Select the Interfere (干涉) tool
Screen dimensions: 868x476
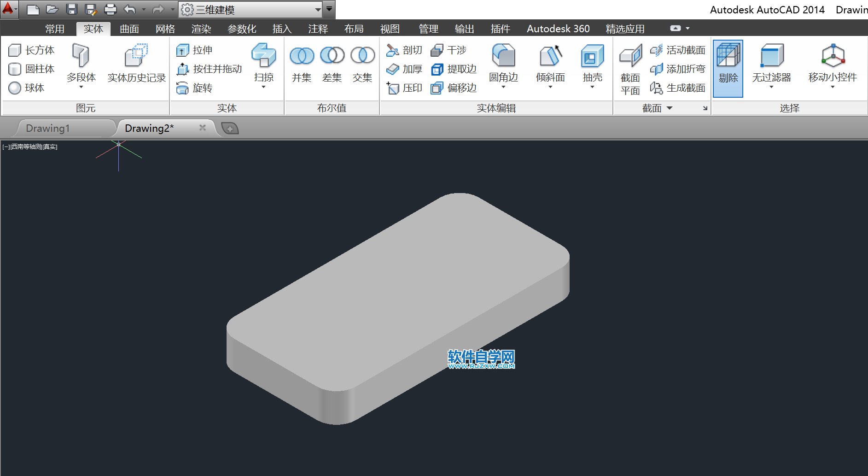pyautogui.click(x=449, y=50)
